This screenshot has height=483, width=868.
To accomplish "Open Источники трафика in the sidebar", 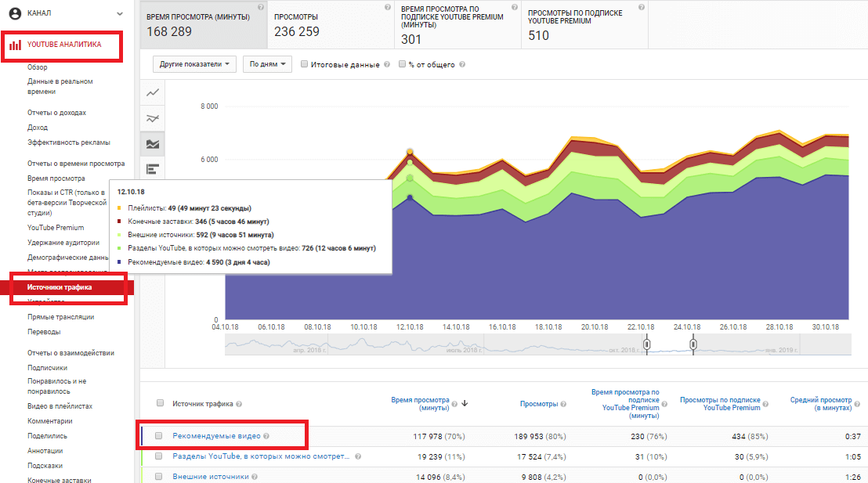I will [x=60, y=287].
